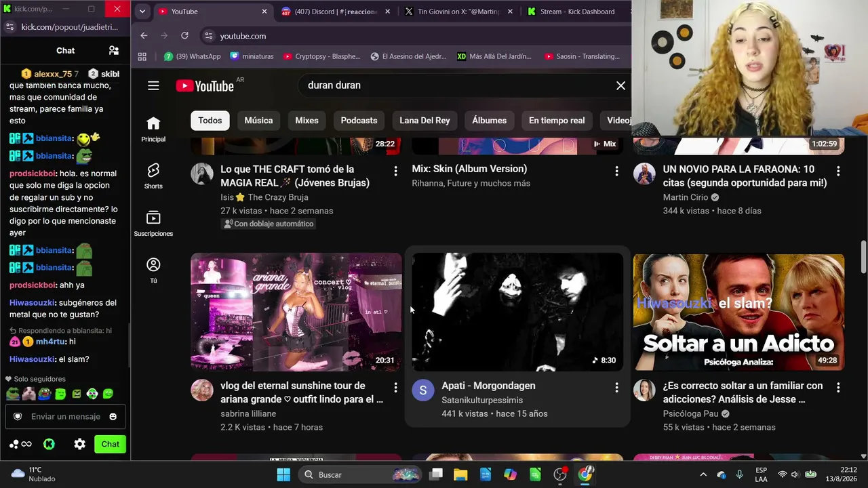The height and width of the screenshot is (488, 868).
Task: Select the Todos filter chip
Action: [210, 121]
